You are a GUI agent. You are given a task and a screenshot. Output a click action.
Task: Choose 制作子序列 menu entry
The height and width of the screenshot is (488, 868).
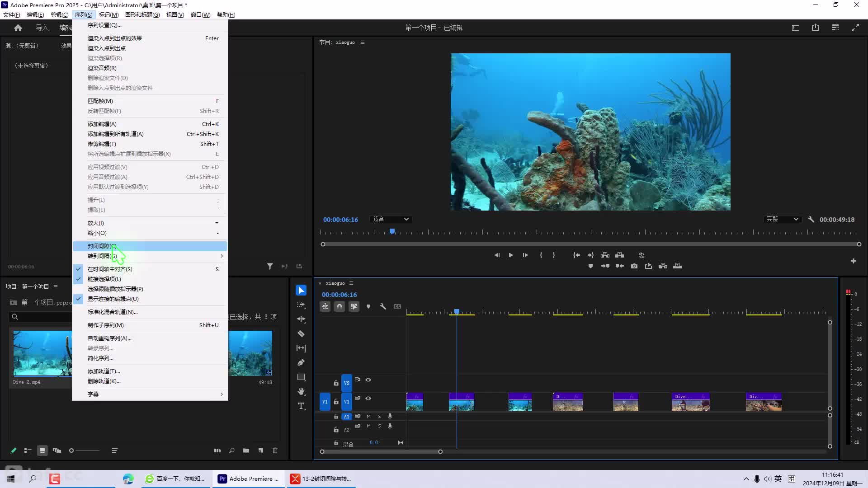(x=150, y=325)
